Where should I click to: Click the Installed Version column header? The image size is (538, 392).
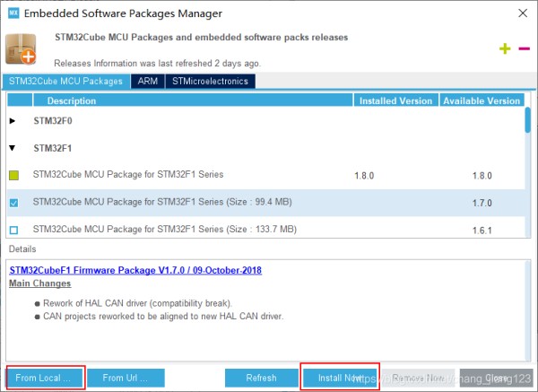point(396,100)
